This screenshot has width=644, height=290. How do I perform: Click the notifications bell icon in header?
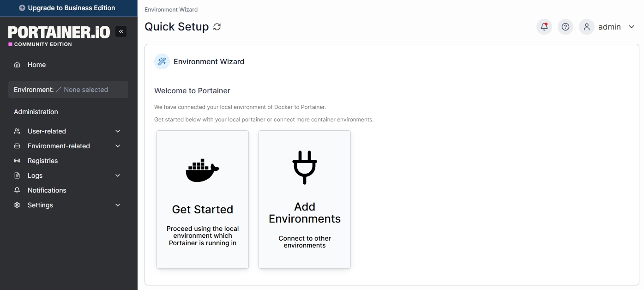(x=544, y=27)
